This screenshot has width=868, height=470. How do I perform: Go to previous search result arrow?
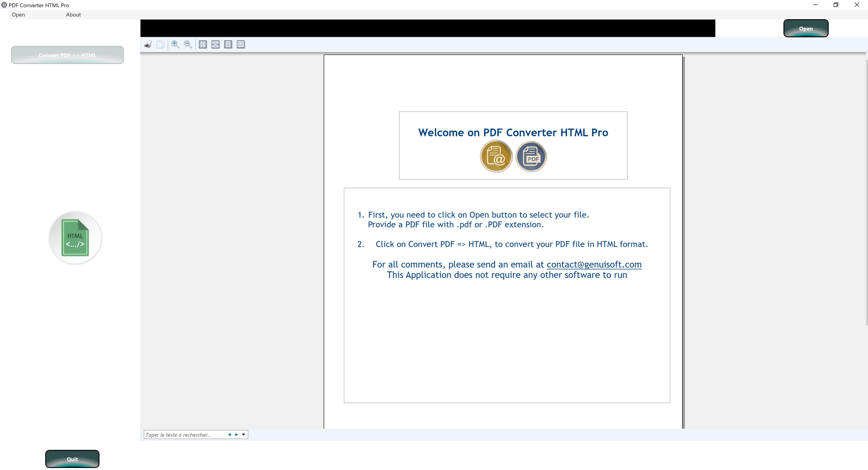229,435
